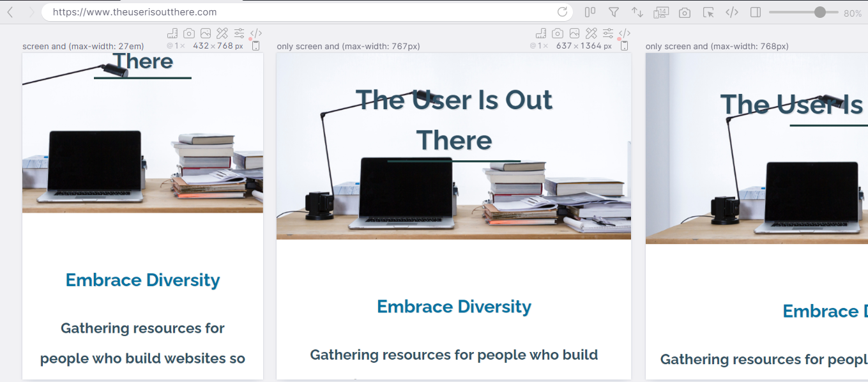Open the pane layout options

click(590, 11)
